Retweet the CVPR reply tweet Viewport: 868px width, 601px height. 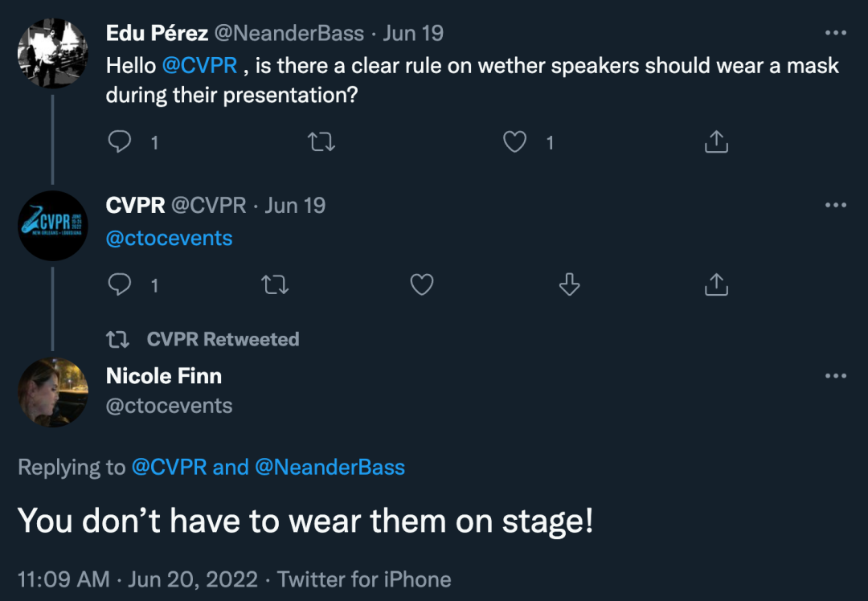point(276,284)
